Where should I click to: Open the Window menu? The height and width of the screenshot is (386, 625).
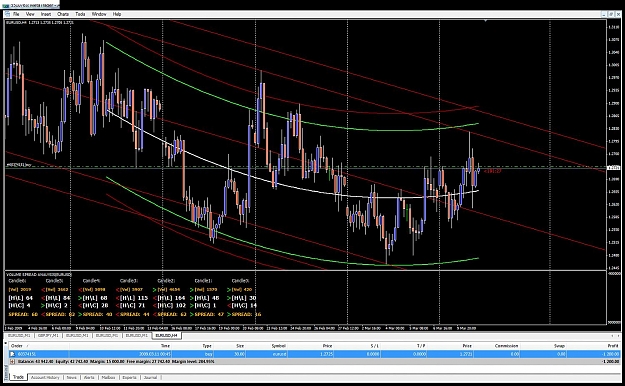tap(99, 14)
